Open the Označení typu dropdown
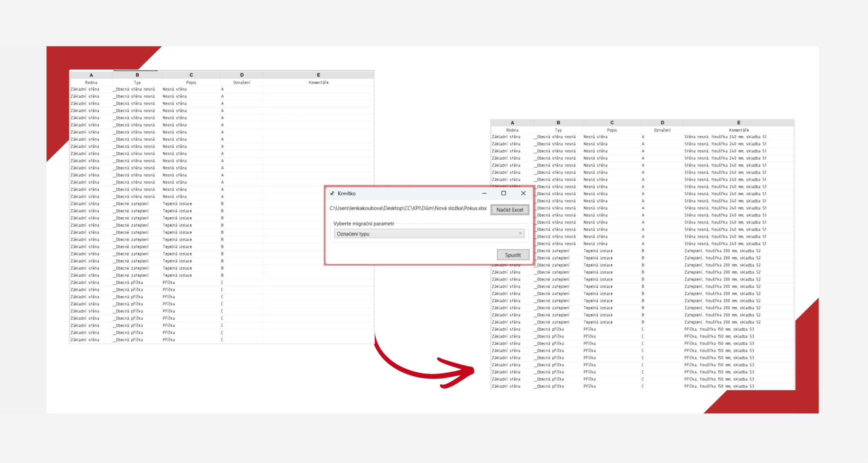 pyautogui.click(x=429, y=234)
